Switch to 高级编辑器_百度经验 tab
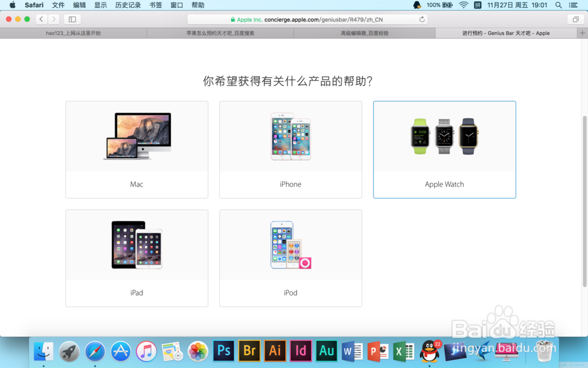This screenshot has width=588, height=368. [x=365, y=33]
